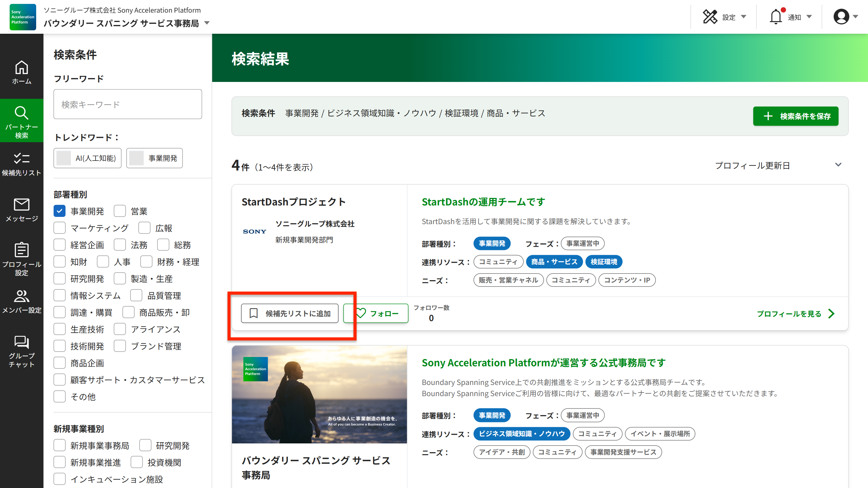Click the 通知 bell icon

point(776,17)
